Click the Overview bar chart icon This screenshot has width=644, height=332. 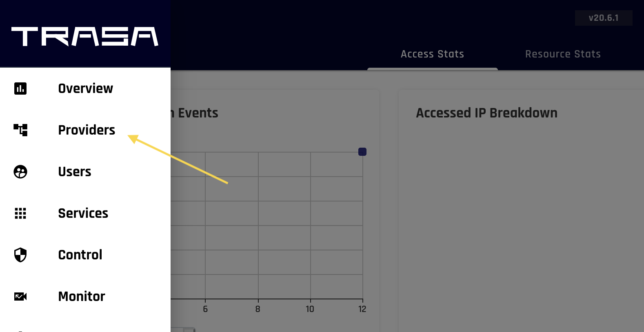pyautogui.click(x=20, y=89)
